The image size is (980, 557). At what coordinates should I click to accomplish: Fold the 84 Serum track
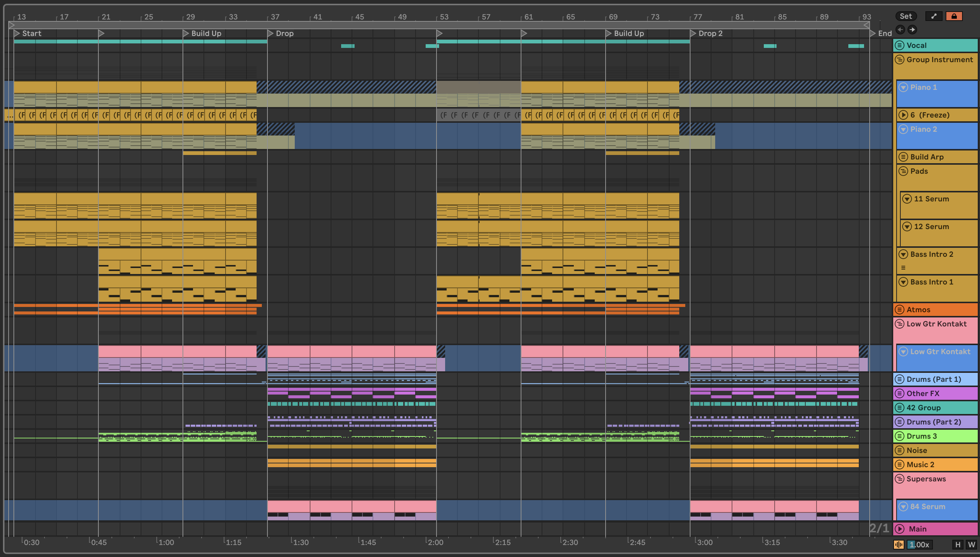pyautogui.click(x=903, y=506)
